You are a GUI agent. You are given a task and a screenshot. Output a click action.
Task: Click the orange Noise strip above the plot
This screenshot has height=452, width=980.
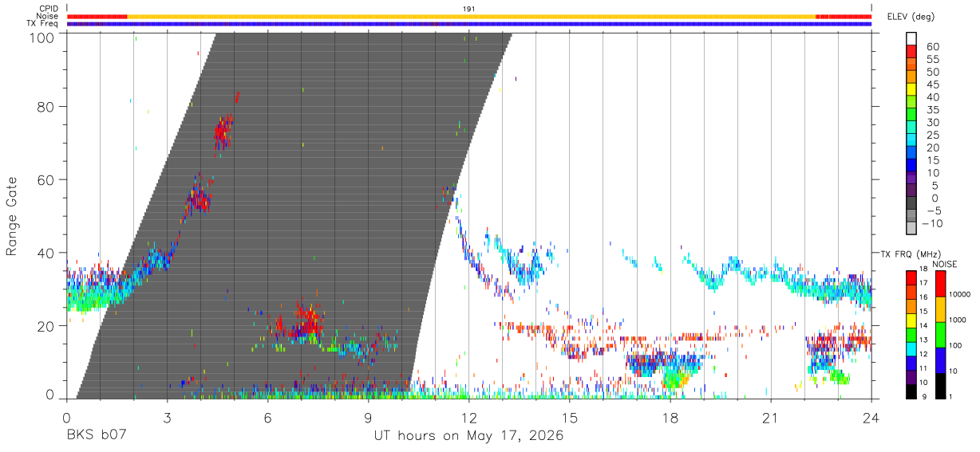click(471, 16)
